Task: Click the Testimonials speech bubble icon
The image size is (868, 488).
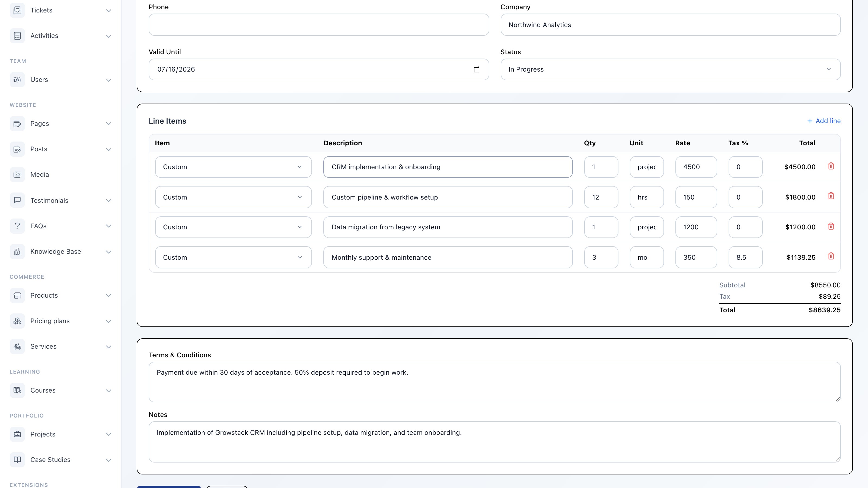Action: [17, 200]
